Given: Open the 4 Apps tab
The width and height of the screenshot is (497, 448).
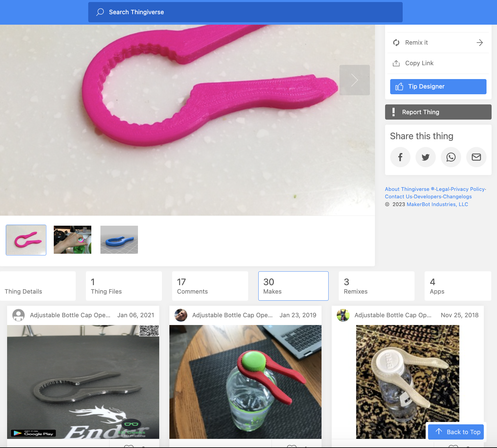Looking at the screenshot, I should [457, 286].
